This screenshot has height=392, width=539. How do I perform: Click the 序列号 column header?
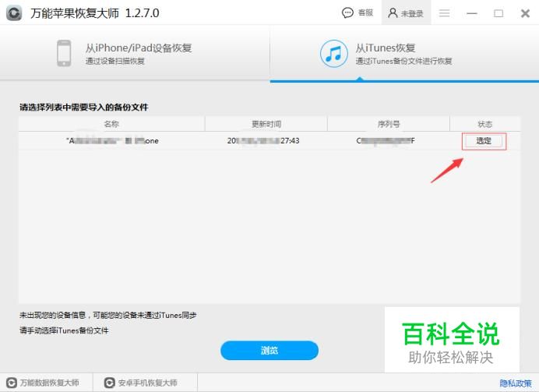point(389,124)
